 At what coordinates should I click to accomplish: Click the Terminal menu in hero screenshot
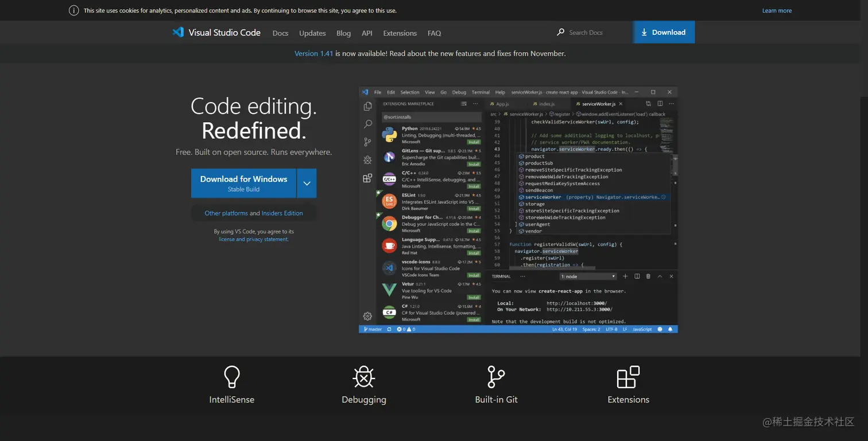pos(480,92)
